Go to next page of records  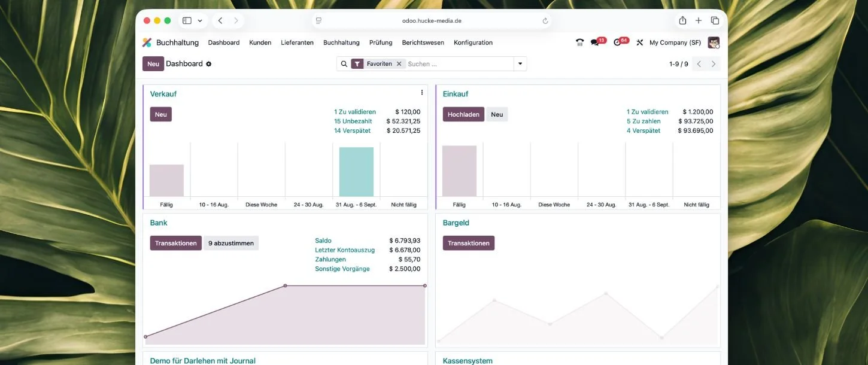click(713, 63)
